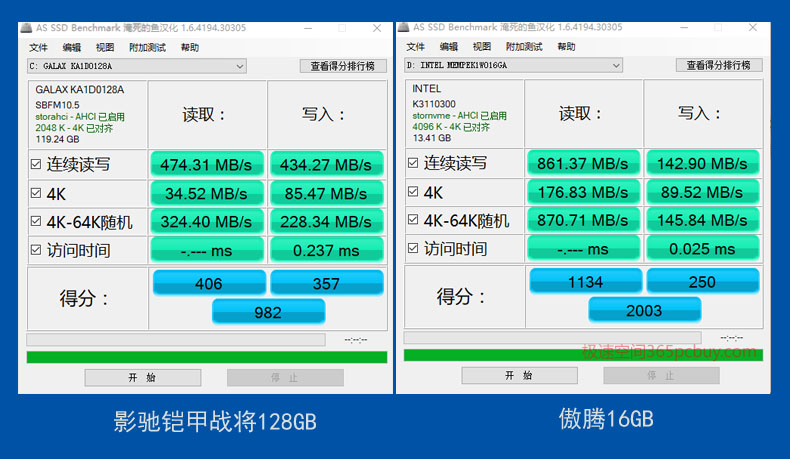The width and height of the screenshot is (790, 459).
Task: Click the read score 1134
Action: click(x=585, y=281)
